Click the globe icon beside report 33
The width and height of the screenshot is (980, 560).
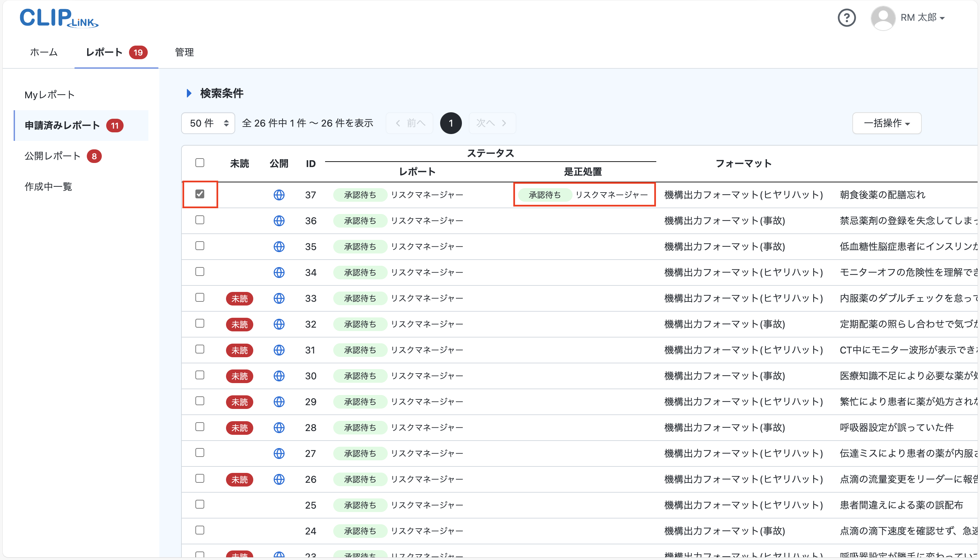click(x=279, y=298)
